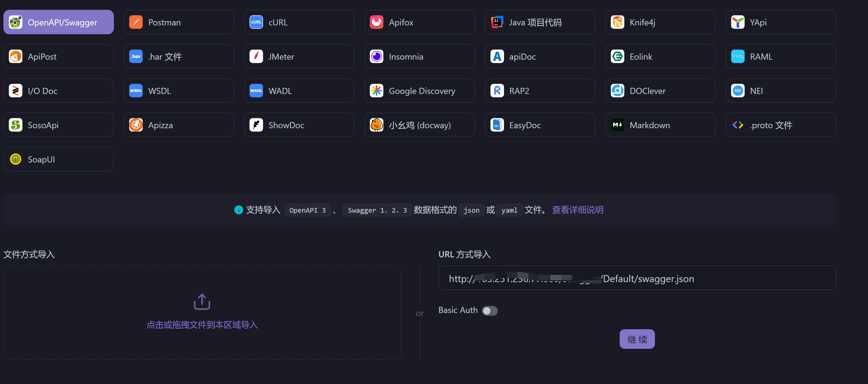The image size is (868, 384).
Task: Click the file upload drop area
Action: click(x=202, y=313)
